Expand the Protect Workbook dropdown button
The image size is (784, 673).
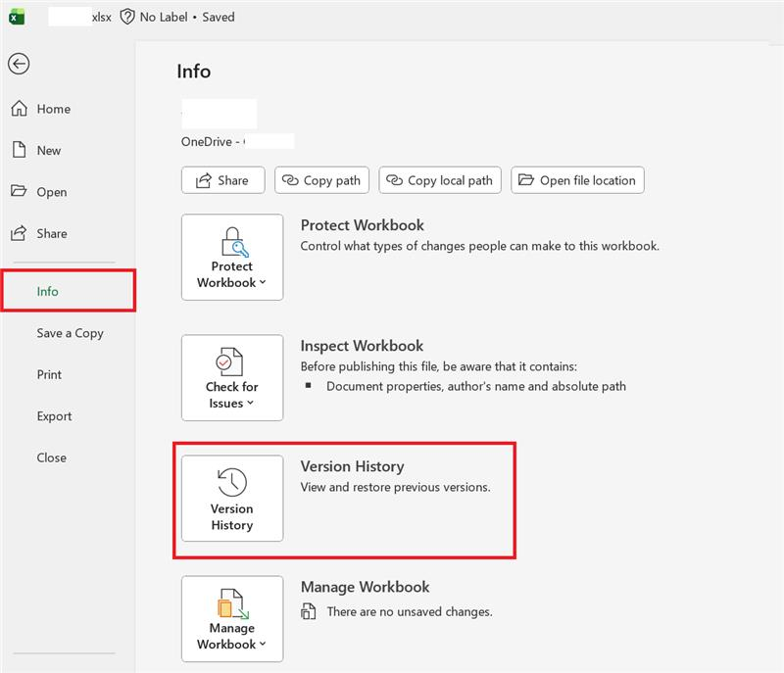click(x=232, y=258)
